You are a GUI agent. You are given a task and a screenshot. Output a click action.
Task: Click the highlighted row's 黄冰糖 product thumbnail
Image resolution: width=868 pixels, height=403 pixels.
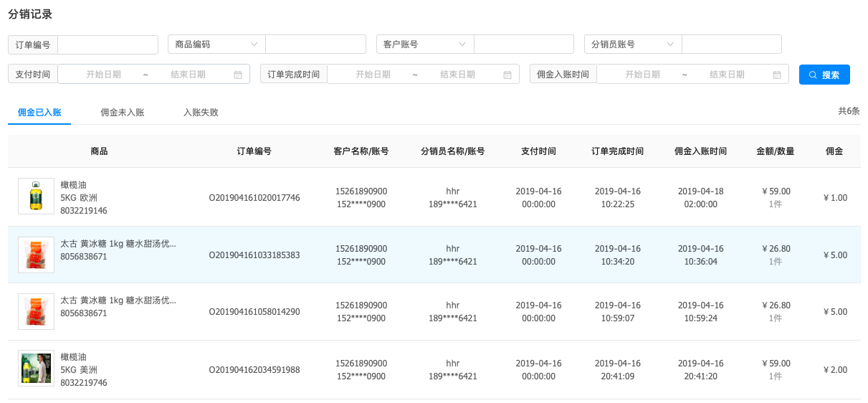pos(36,255)
